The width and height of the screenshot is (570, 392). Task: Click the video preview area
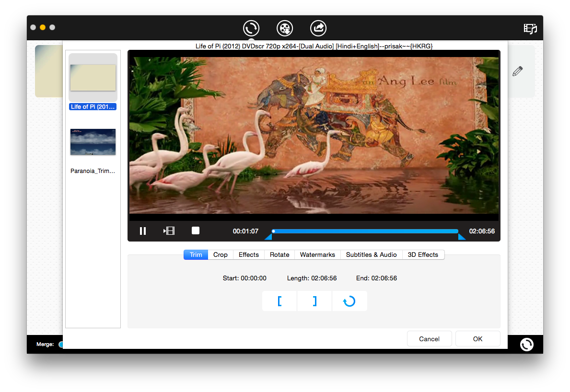point(314,135)
